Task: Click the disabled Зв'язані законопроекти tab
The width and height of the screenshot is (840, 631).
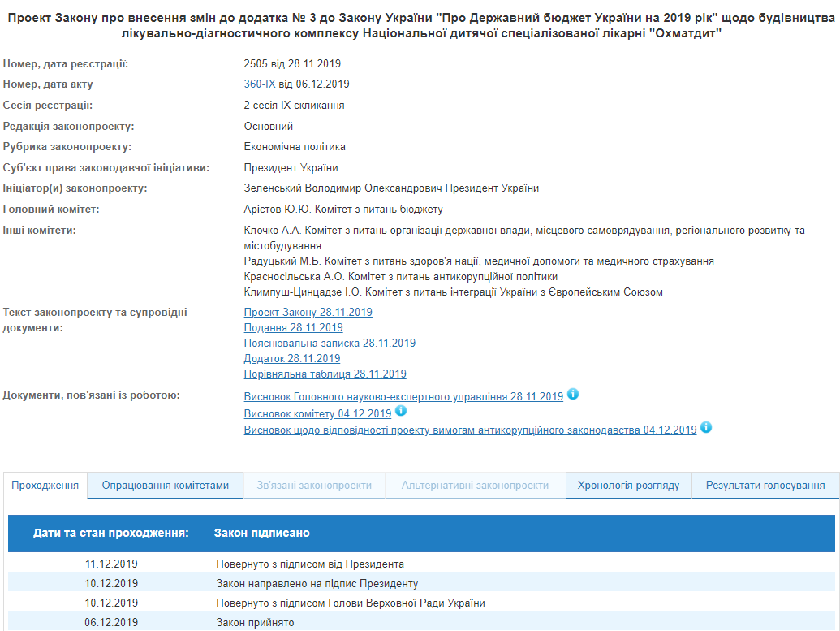Action: (x=314, y=486)
